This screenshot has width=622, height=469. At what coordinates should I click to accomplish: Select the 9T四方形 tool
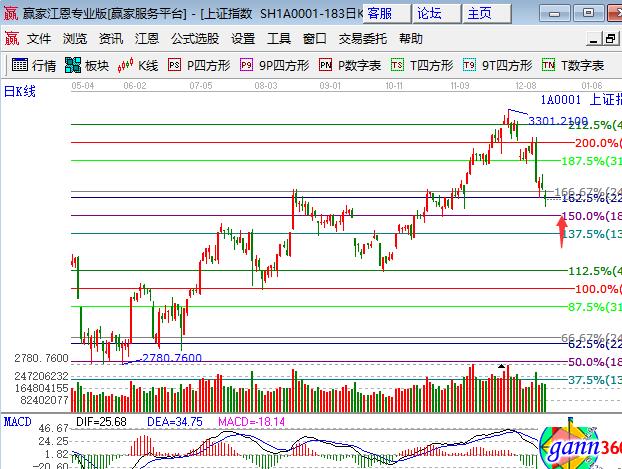tap(497, 65)
